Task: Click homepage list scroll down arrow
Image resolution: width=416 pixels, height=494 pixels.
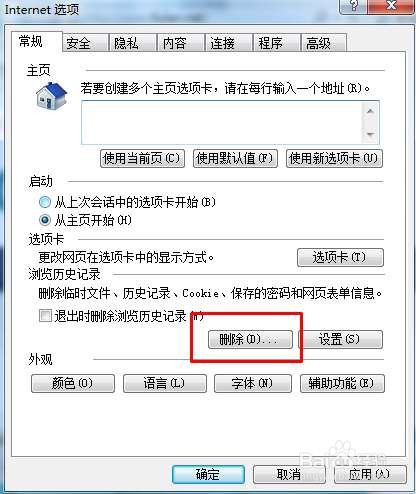Action: (370, 134)
